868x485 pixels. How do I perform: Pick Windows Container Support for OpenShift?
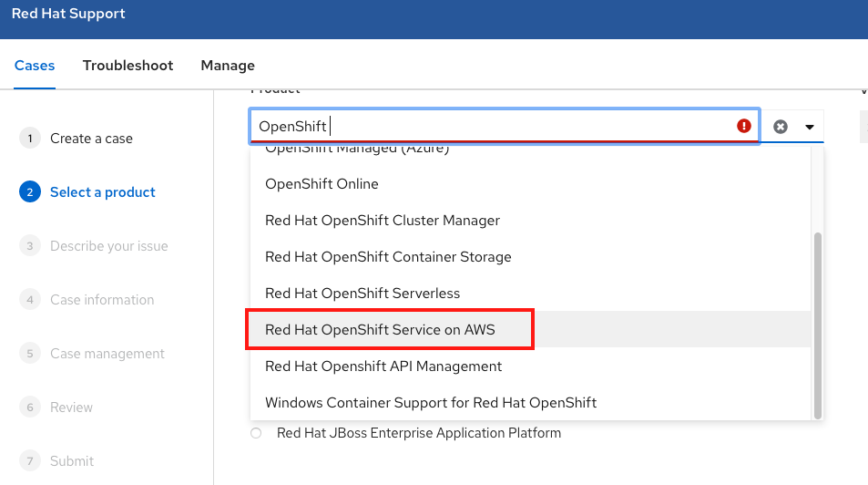tap(430, 403)
